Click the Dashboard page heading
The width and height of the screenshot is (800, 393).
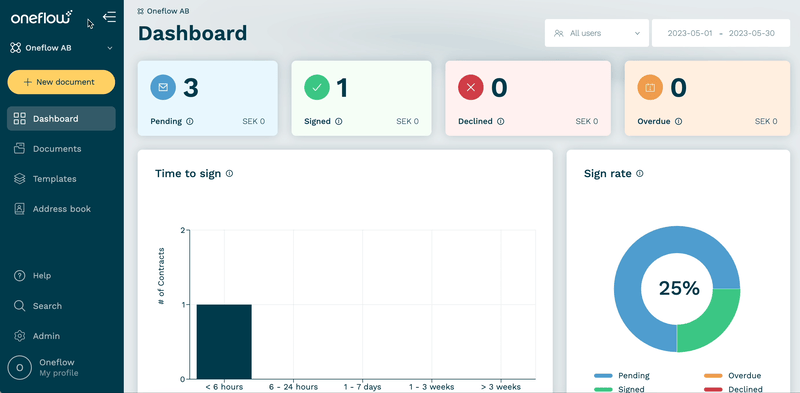pos(193,33)
